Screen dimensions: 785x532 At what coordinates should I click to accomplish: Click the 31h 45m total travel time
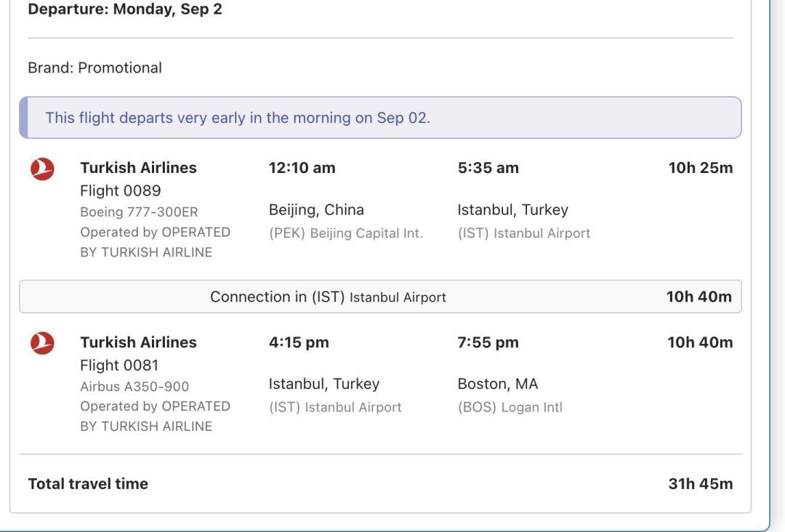[700, 484]
